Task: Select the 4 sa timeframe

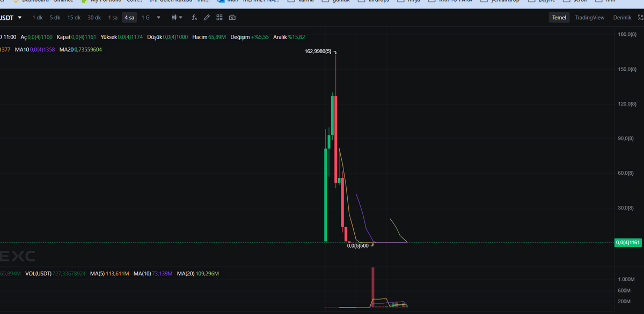Action: click(x=129, y=18)
